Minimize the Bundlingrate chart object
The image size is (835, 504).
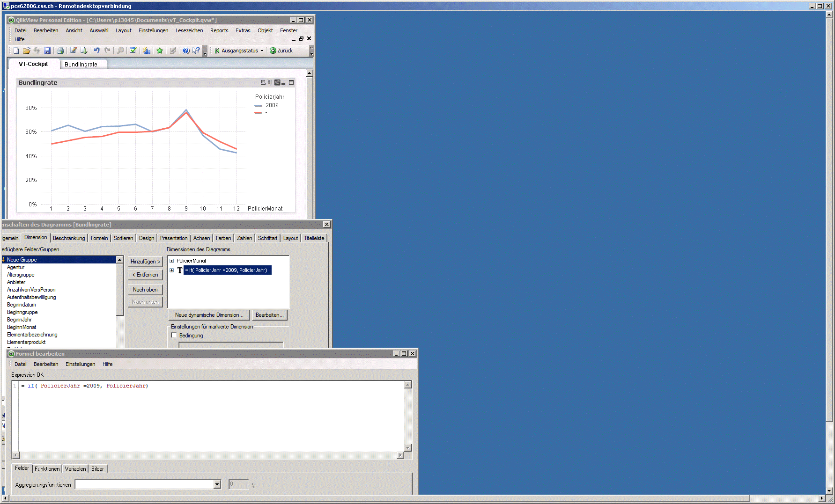click(283, 83)
